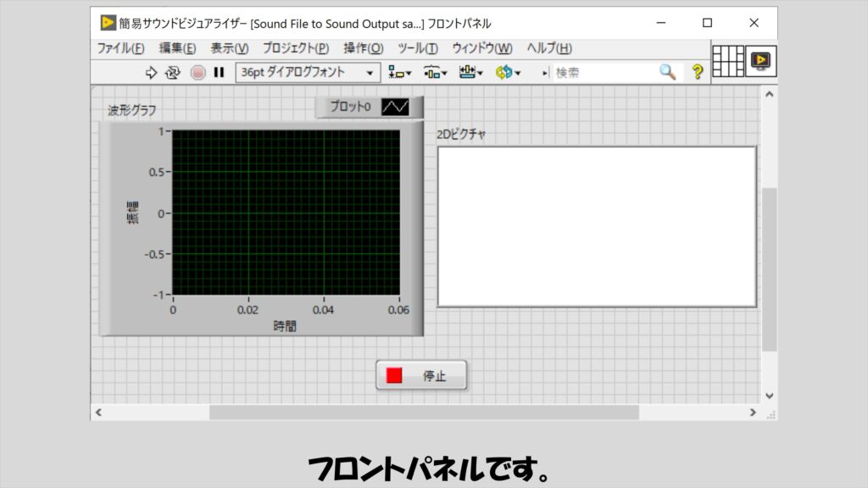Click the Run arrow icon
The width and height of the screenshot is (868, 488).
152,73
